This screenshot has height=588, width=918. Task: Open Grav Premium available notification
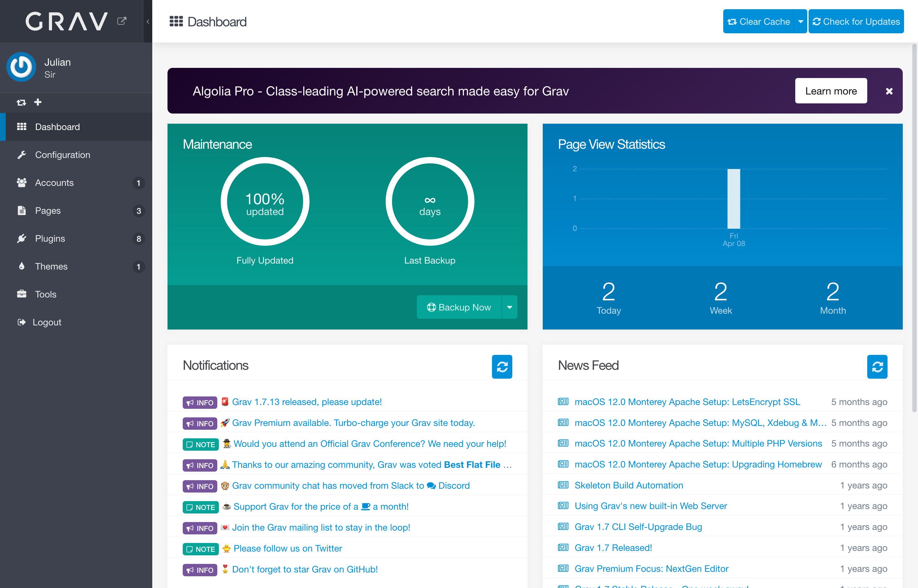pos(353,423)
